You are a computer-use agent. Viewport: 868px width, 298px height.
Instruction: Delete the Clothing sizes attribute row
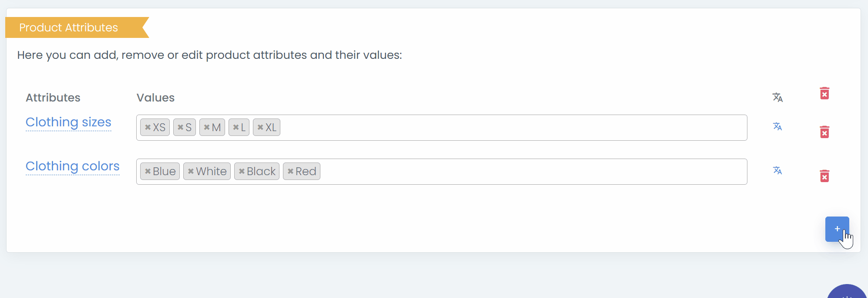click(824, 132)
